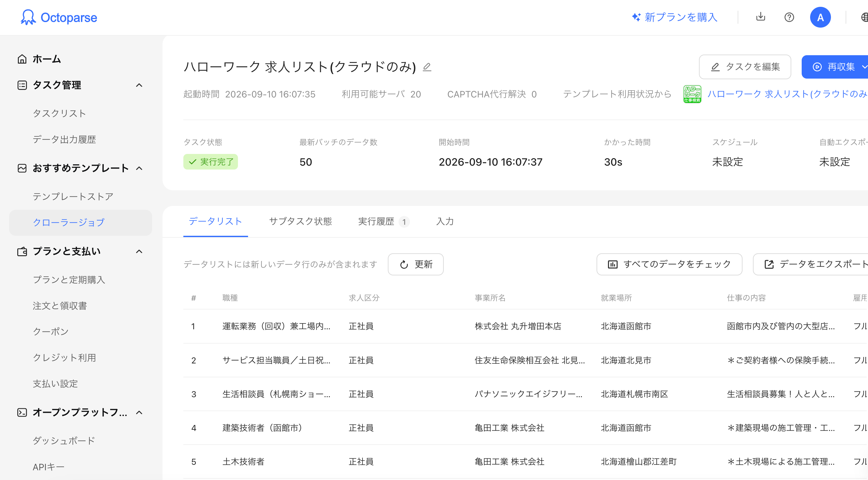The image size is (868, 480).
Task: Click the batch data count 50
Action: click(x=306, y=162)
